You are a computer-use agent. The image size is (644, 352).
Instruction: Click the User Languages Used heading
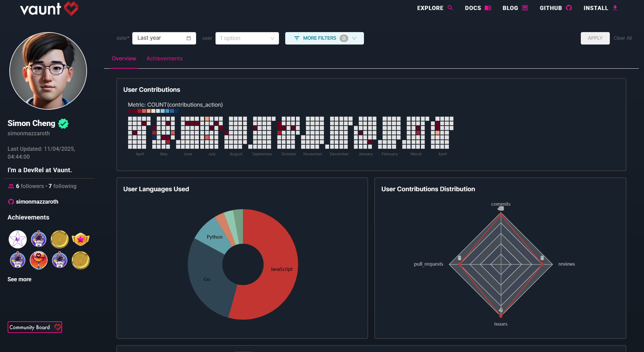tap(156, 189)
